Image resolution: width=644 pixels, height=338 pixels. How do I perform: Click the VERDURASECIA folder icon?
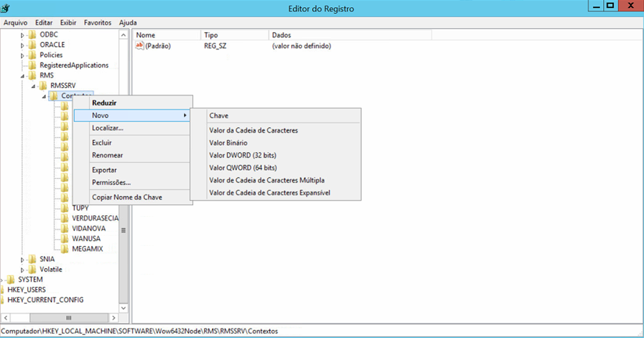tap(64, 218)
